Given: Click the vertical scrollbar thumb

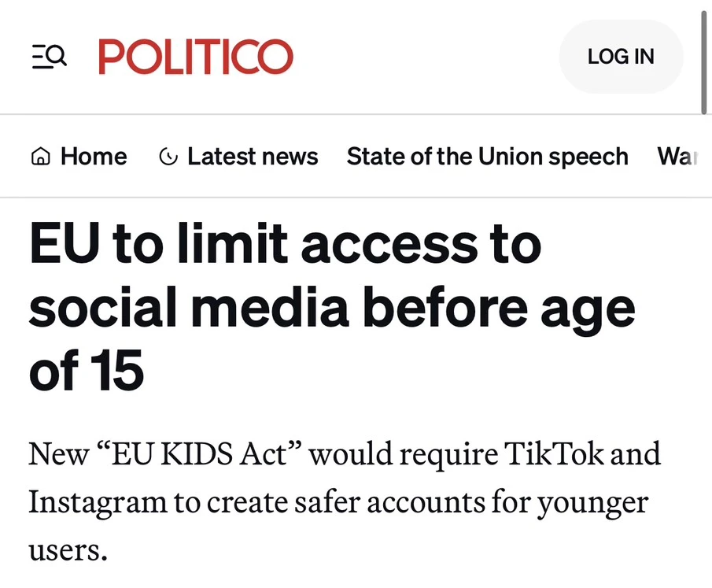Looking at the screenshot, I should pos(703,63).
